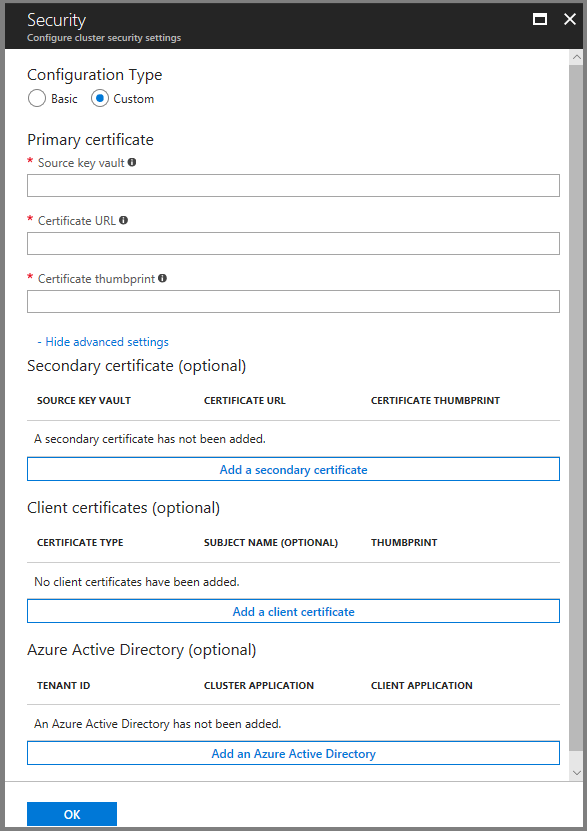Screen dimensions: 587x831
Task: Click Add an Azure Active Directory
Action: pyautogui.click(x=293, y=752)
